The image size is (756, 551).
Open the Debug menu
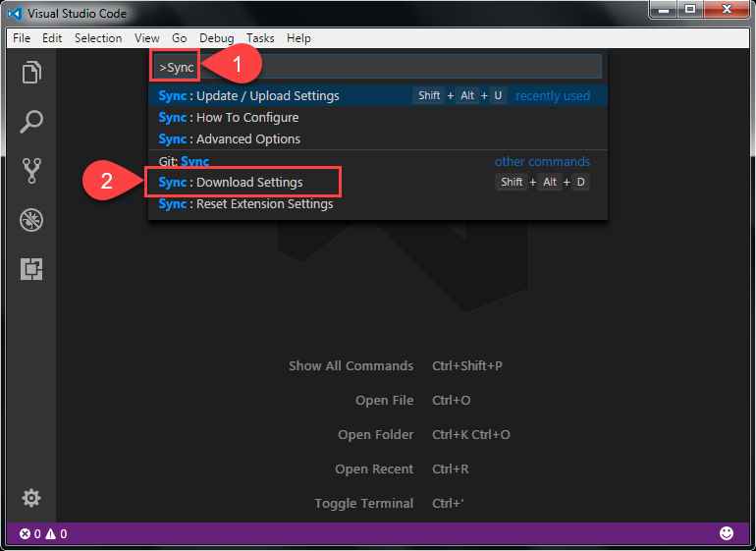217,38
